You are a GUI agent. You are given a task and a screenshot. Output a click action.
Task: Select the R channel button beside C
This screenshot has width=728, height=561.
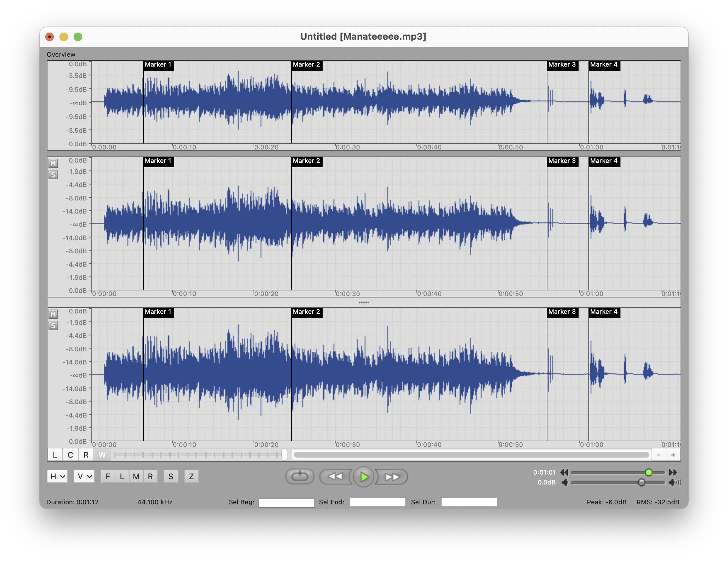coord(86,455)
